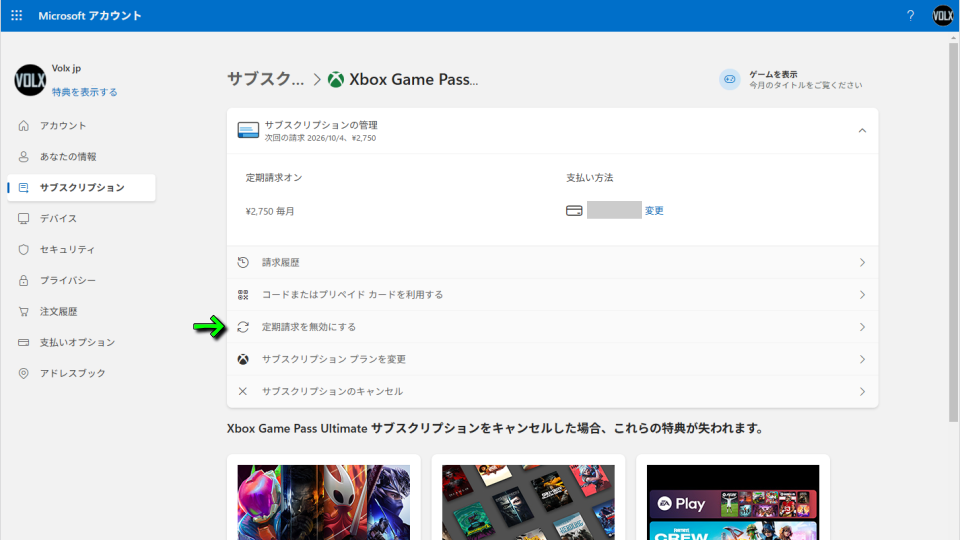Click the help question mark icon

[910, 16]
